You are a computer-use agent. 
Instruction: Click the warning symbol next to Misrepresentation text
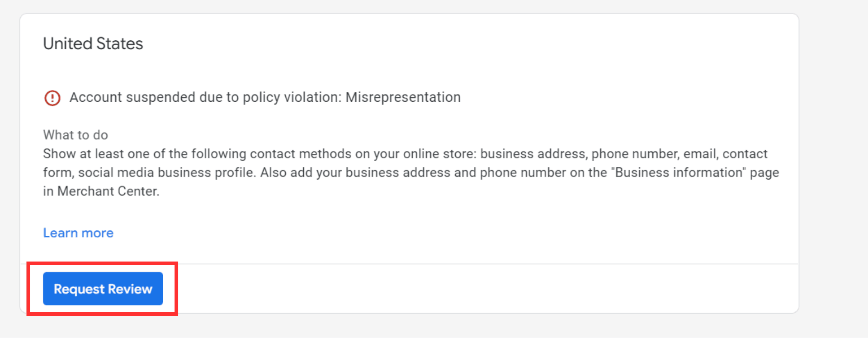tap(52, 98)
